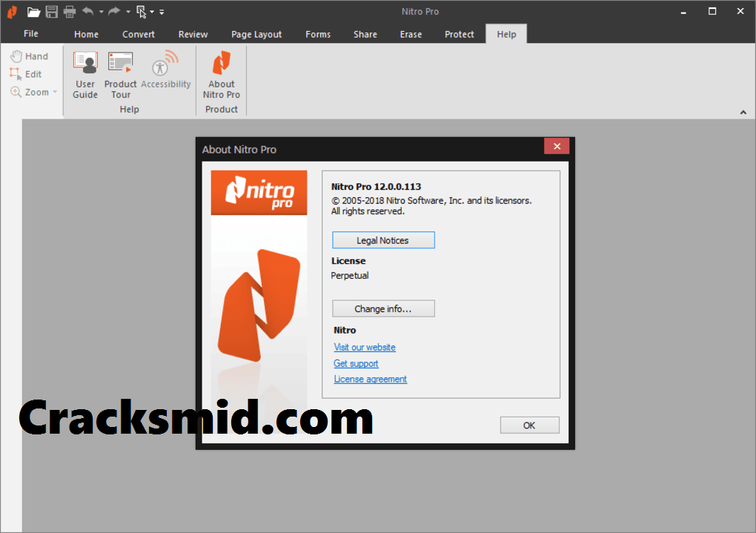This screenshot has height=533, width=756.
Task: Go to the Page Layout tab
Action: pos(256,34)
